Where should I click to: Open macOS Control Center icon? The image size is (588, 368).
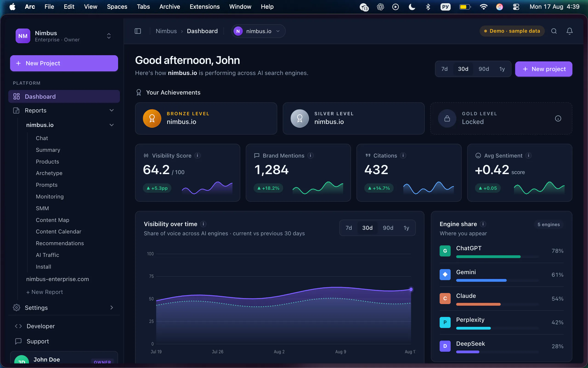point(516,7)
